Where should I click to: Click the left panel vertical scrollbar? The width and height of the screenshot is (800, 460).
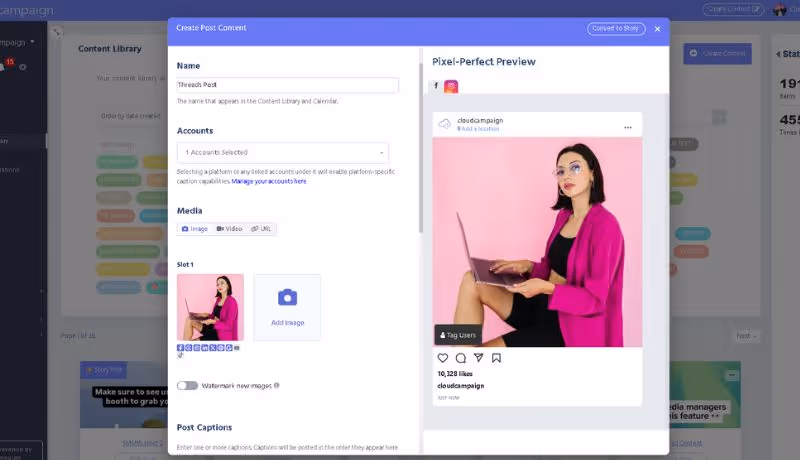click(x=421, y=148)
